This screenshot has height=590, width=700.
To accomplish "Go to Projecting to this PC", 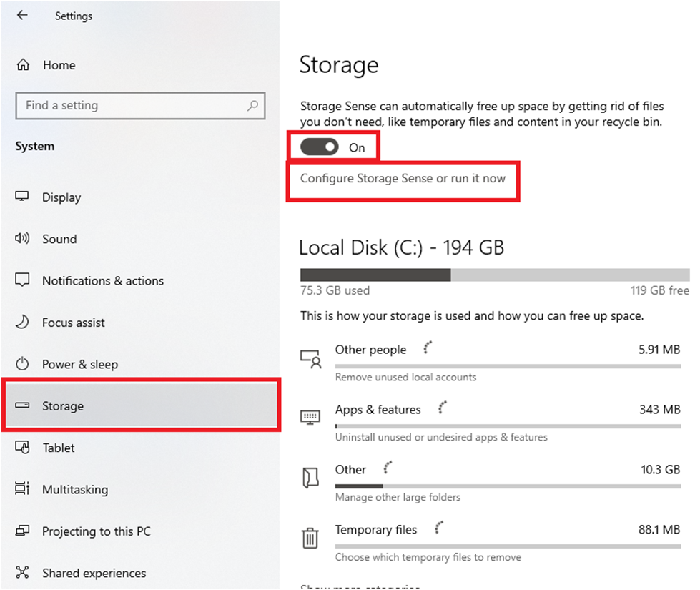I will (141, 531).
